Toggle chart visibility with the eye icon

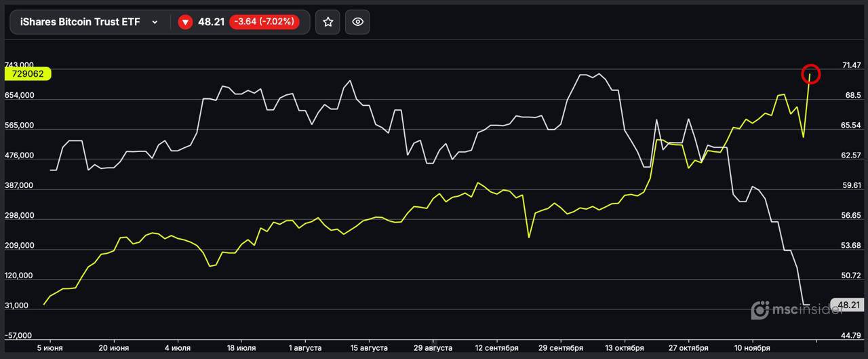point(357,22)
